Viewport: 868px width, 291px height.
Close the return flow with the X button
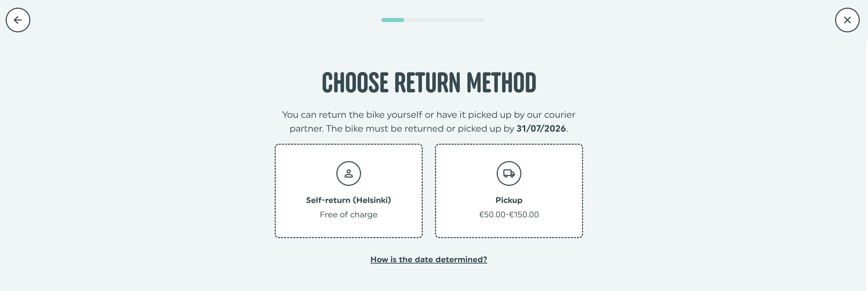pyautogui.click(x=847, y=20)
